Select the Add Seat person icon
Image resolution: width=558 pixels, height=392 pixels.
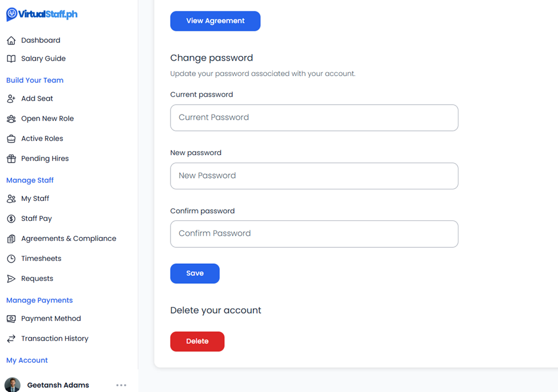pos(11,98)
